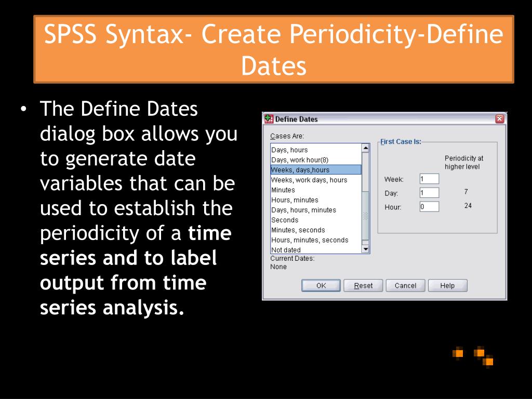Select 'Days, hours, minutes' list entry
Image resolution: width=532 pixels, height=399 pixels.
tap(316, 210)
